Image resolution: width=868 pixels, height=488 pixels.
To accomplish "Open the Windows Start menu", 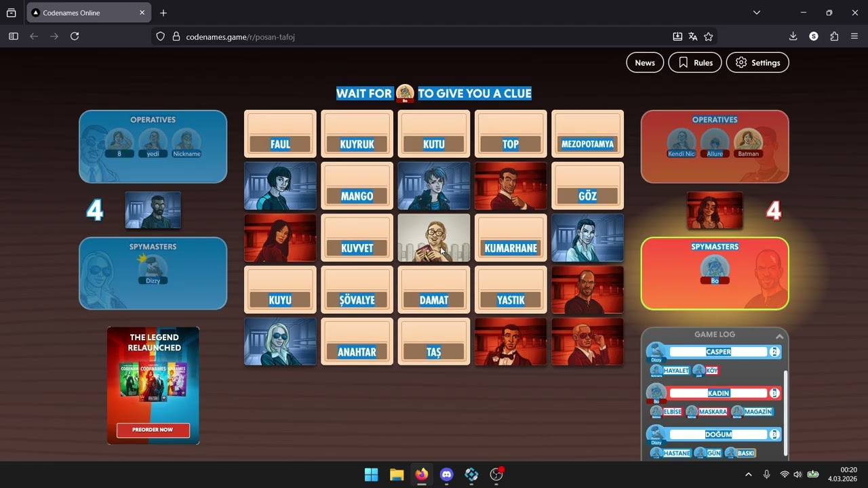I will pos(372,474).
